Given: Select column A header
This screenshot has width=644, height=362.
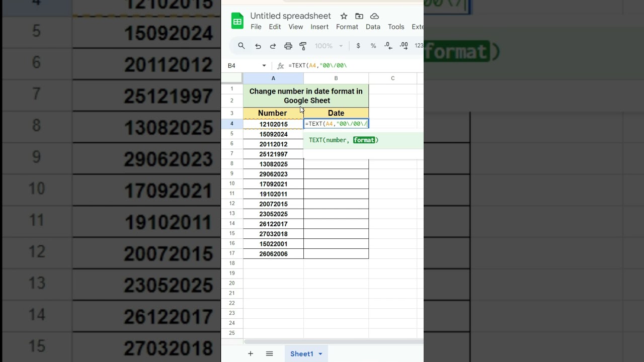Looking at the screenshot, I should [x=273, y=78].
